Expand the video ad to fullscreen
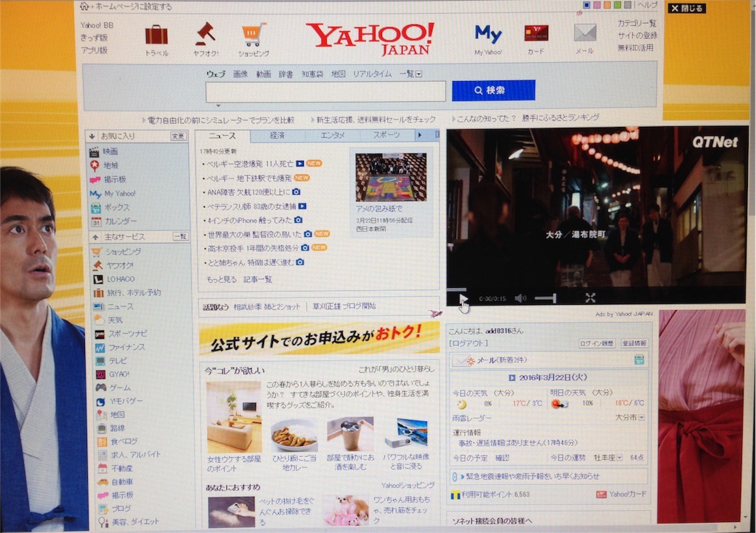 (x=590, y=298)
